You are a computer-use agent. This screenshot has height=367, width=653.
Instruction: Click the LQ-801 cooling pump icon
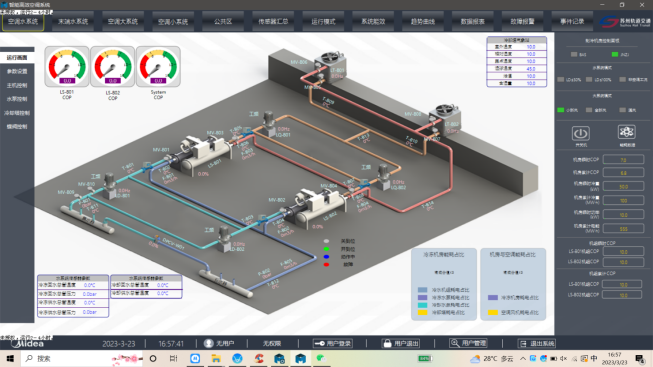(x=269, y=123)
